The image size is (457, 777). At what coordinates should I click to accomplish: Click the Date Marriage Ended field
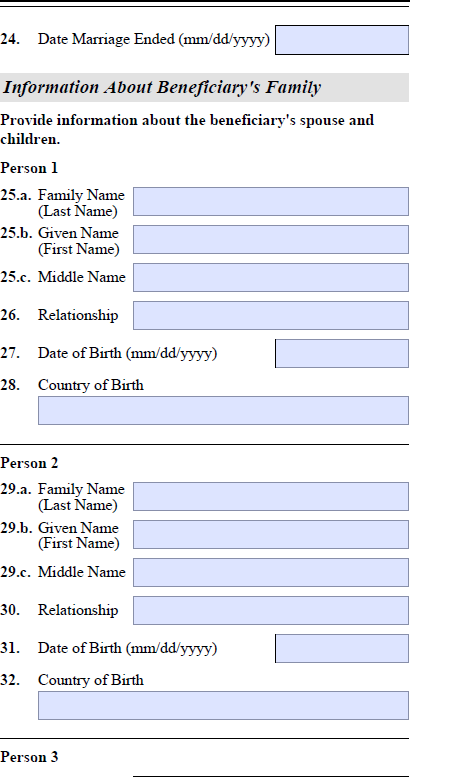[x=342, y=40]
